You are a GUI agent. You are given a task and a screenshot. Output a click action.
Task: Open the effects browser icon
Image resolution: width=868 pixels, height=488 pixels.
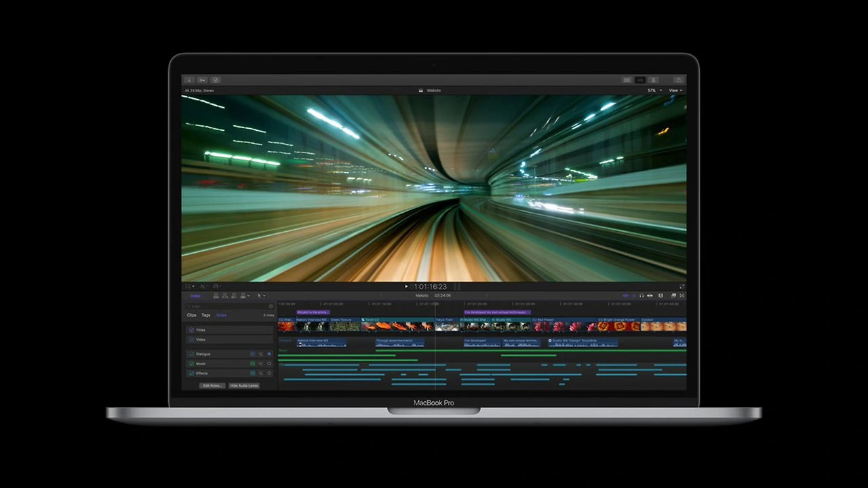tap(673, 296)
